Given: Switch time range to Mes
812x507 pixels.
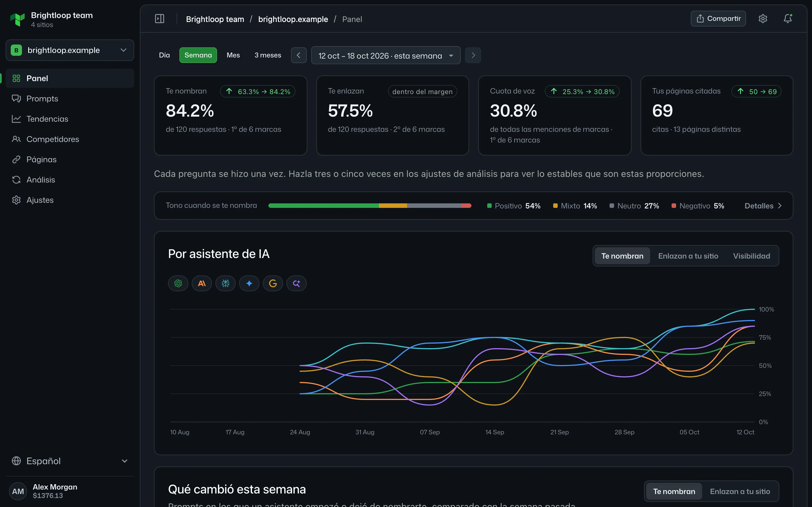Looking at the screenshot, I should tap(233, 55).
